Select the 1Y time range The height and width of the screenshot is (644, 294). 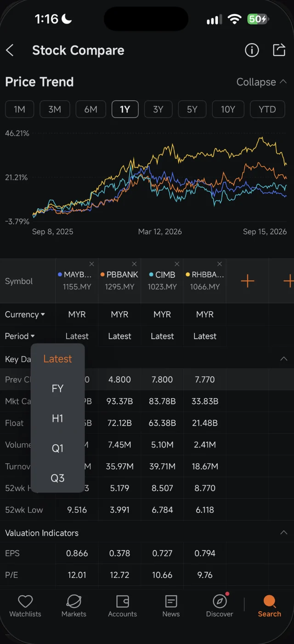point(125,109)
